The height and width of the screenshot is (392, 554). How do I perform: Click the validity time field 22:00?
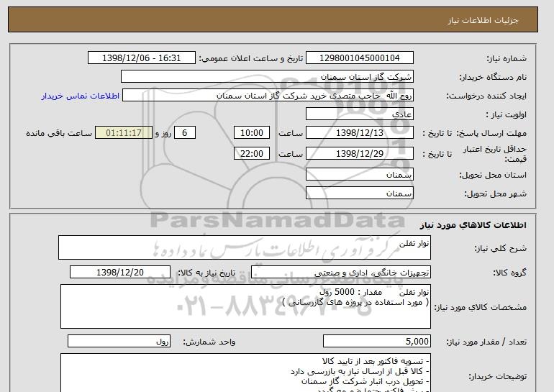click(252, 153)
